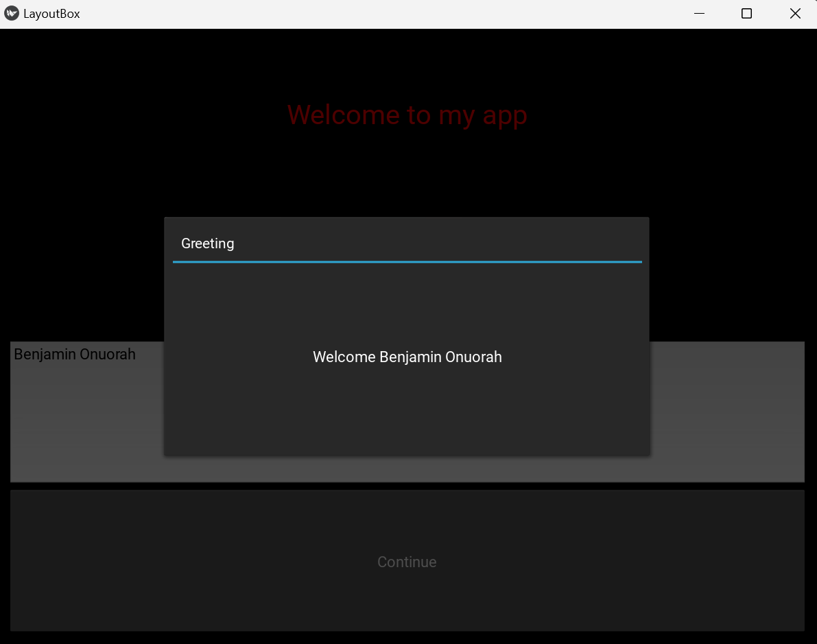Click black background left of Greeting popup
The width and height of the screenshot is (817, 644).
pos(82,274)
